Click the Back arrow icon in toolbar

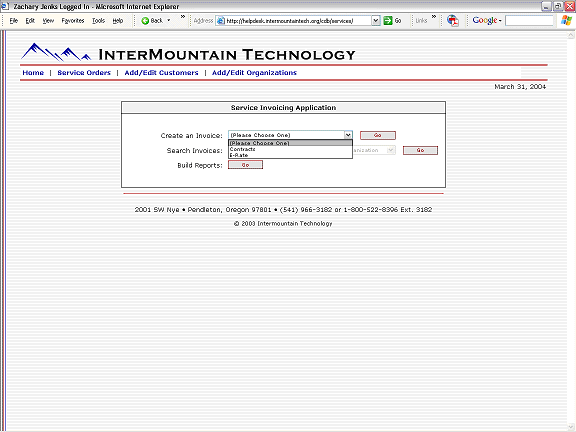click(x=145, y=21)
